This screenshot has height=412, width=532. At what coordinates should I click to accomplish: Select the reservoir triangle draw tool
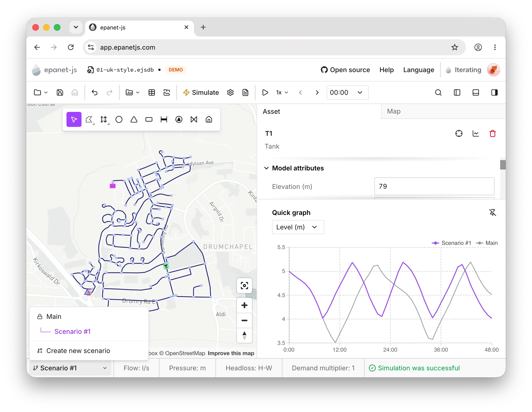pos(134,119)
